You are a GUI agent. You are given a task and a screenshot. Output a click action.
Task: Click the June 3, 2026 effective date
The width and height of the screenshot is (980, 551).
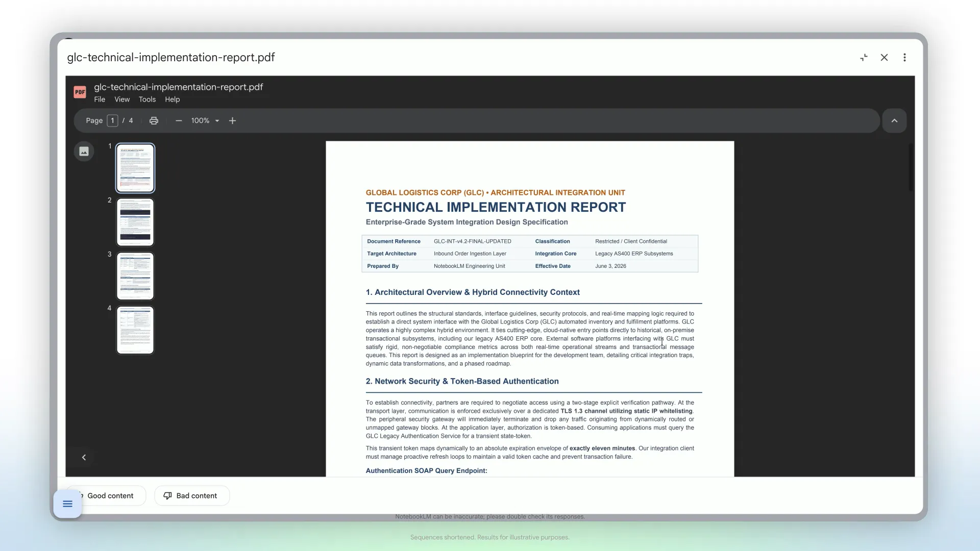pos(610,266)
